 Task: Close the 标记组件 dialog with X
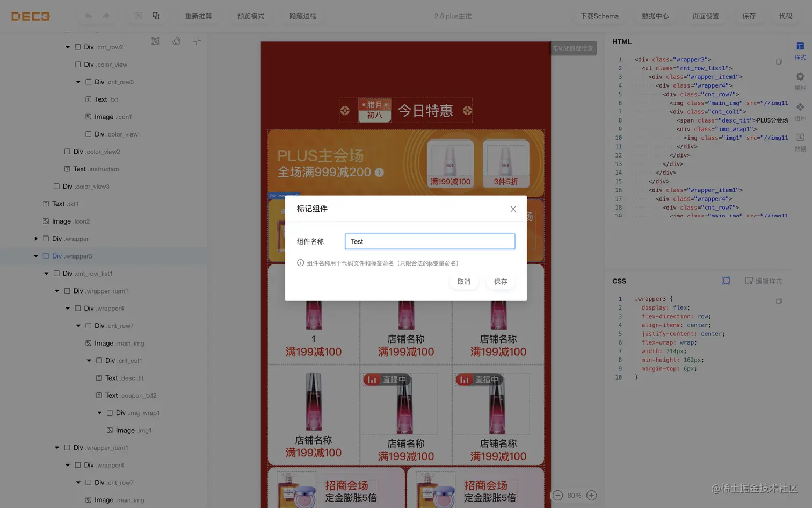(513, 209)
